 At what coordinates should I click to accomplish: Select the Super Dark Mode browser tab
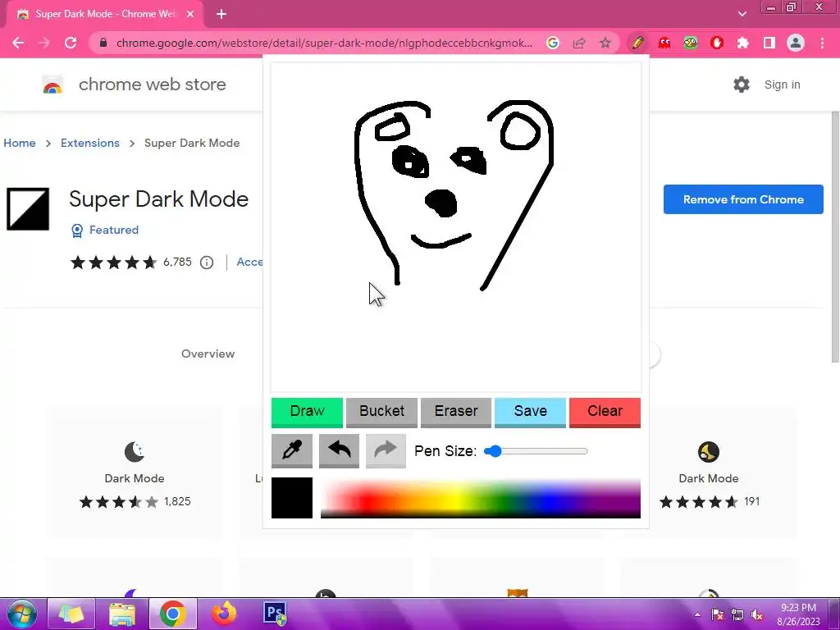click(104, 15)
